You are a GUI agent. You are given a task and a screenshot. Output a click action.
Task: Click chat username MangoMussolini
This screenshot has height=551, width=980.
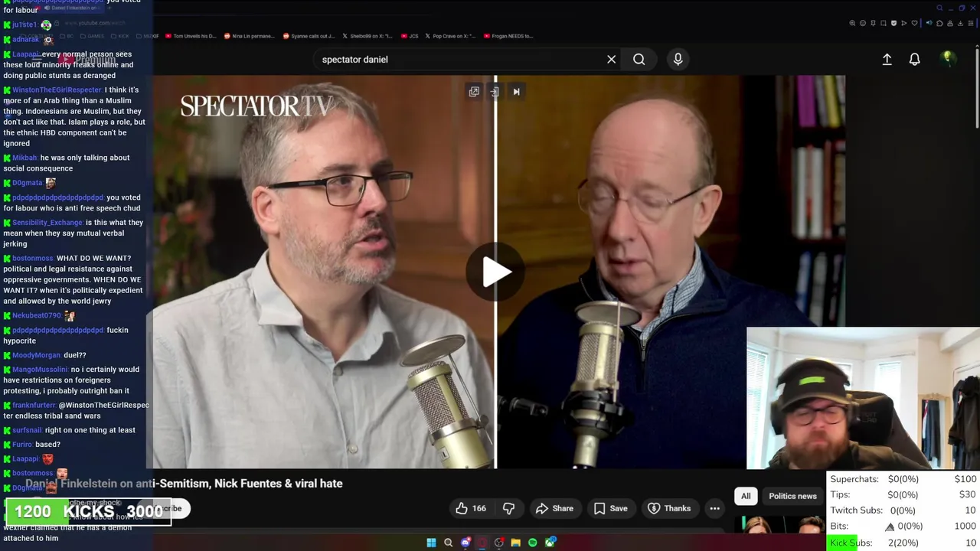point(40,370)
